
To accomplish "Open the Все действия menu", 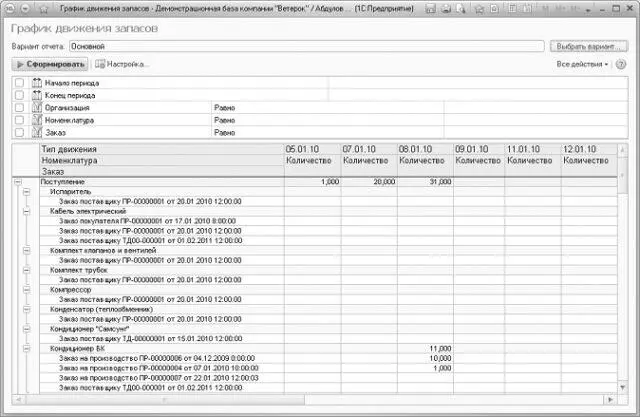I will 583,64.
